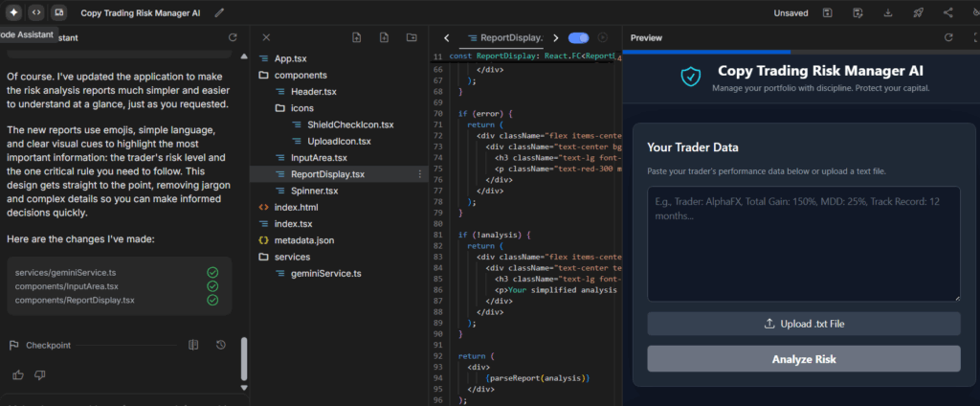The image size is (980, 406).
Task: Restore checkpoint with history icon
Action: pos(221,345)
